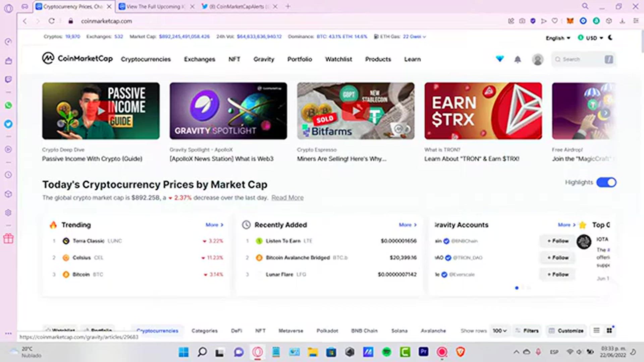This screenshot has width=644, height=362.
Task: Reload the page in the browser
Action: [51, 21]
